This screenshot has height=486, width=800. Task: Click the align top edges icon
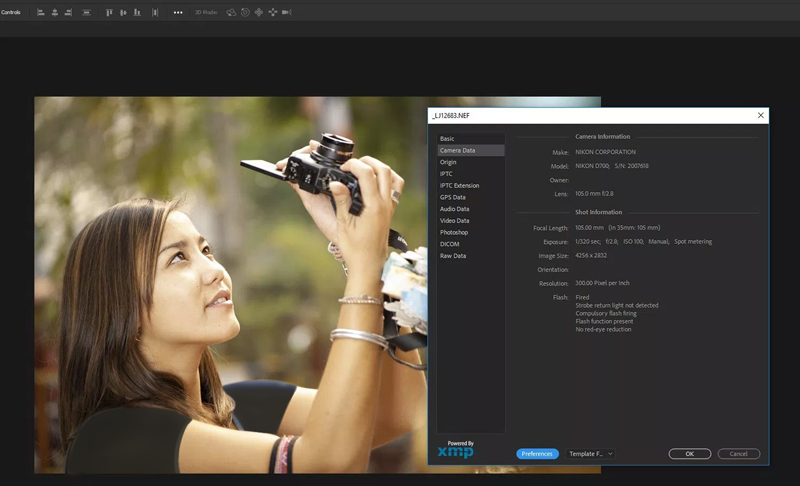[109, 13]
